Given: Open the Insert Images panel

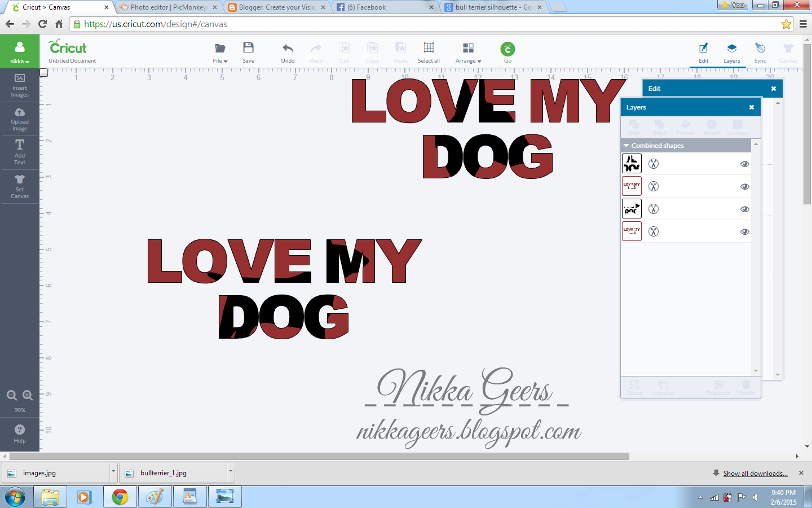Looking at the screenshot, I should tap(20, 86).
